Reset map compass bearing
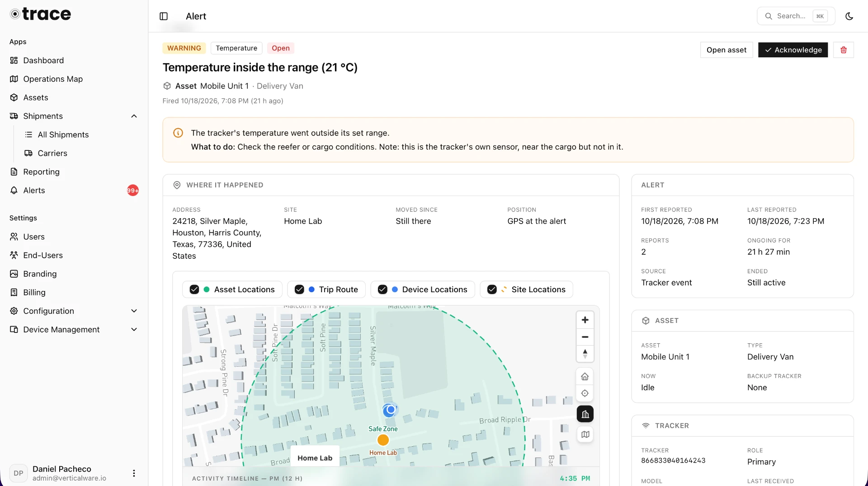This screenshot has width=868, height=486. 585,354
